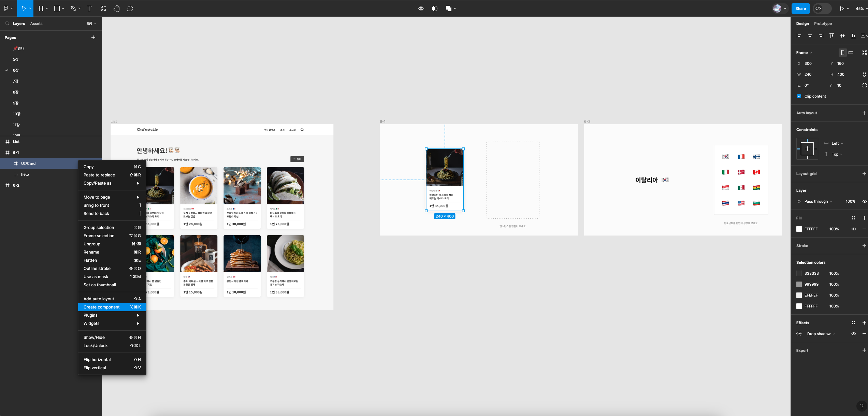The image size is (868, 416).
Task: Uncheck the Clip content checkbox
Action: coord(799,96)
